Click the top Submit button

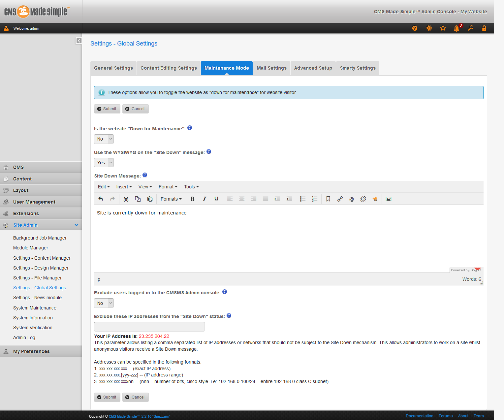(107, 109)
